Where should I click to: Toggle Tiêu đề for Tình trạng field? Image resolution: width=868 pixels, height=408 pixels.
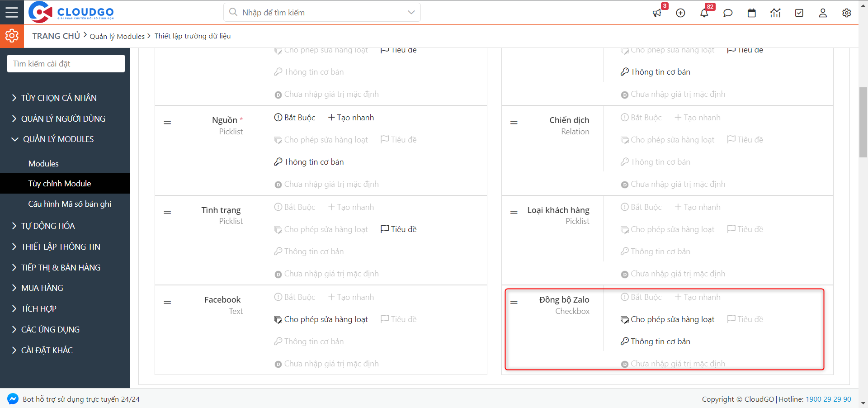pos(399,229)
